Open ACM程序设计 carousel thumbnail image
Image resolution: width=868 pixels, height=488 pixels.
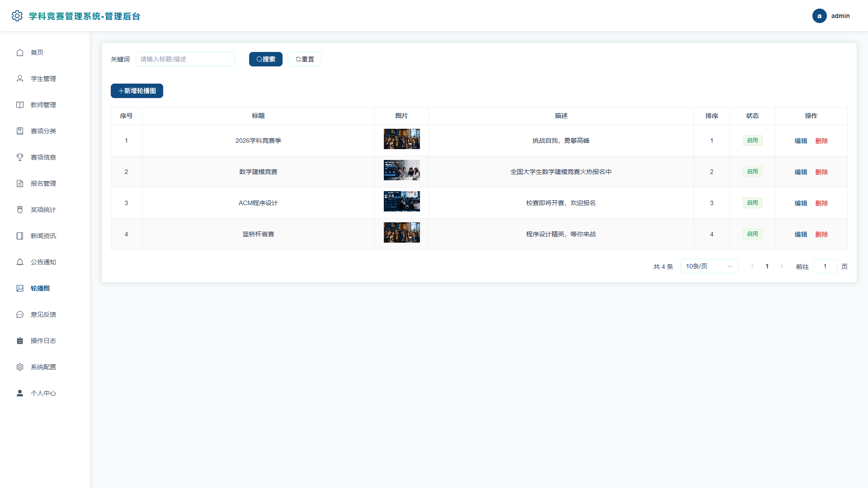pos(402,201)
